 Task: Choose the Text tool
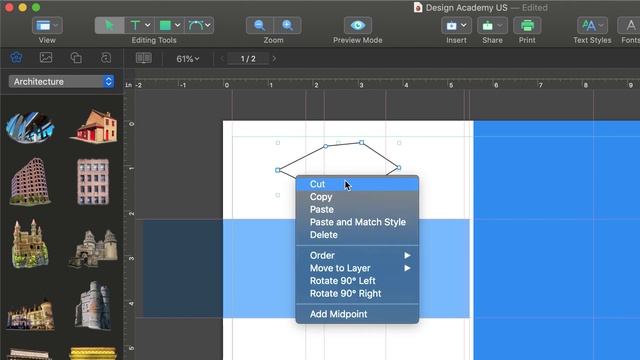tap(135, 25)
